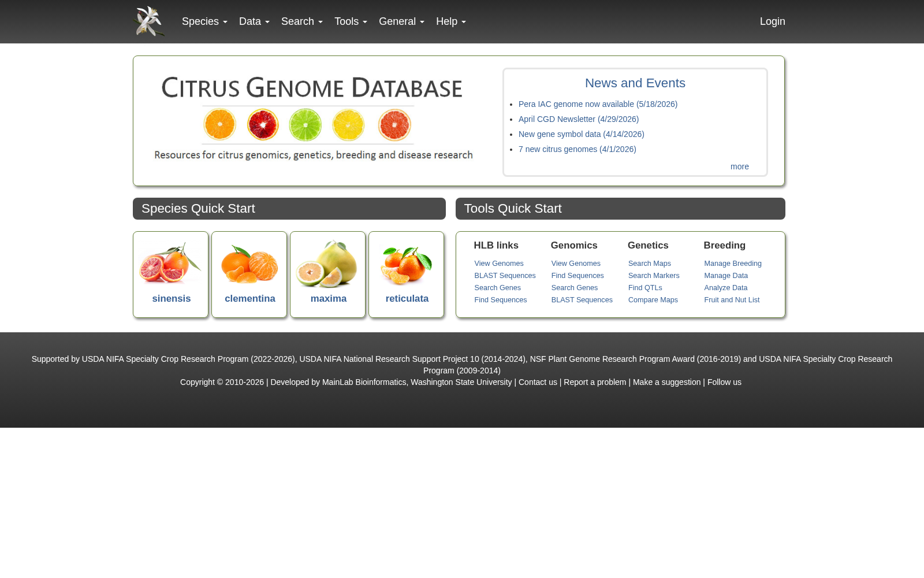
Task: Open Compare Maps under Genetics
Action: [653, 300]
